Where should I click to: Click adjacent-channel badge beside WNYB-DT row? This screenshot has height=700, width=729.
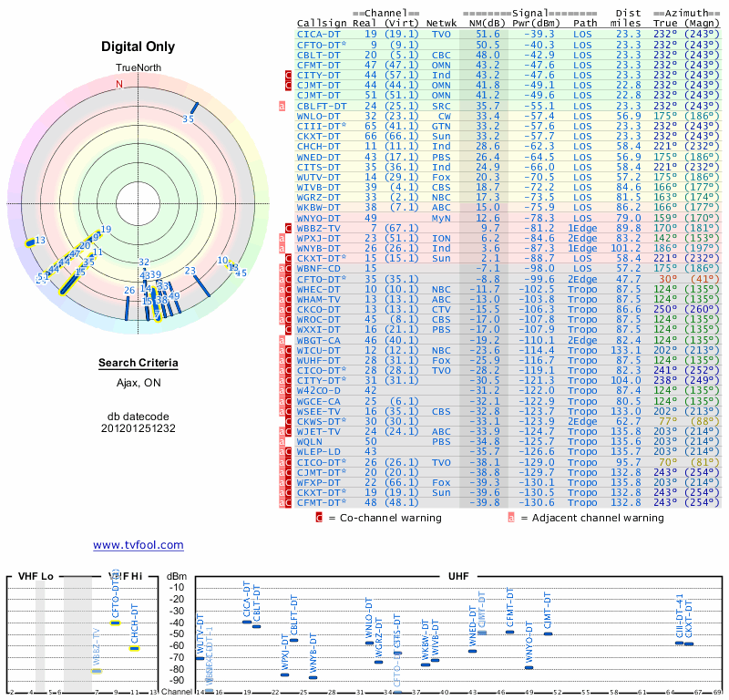click(282, 248)
